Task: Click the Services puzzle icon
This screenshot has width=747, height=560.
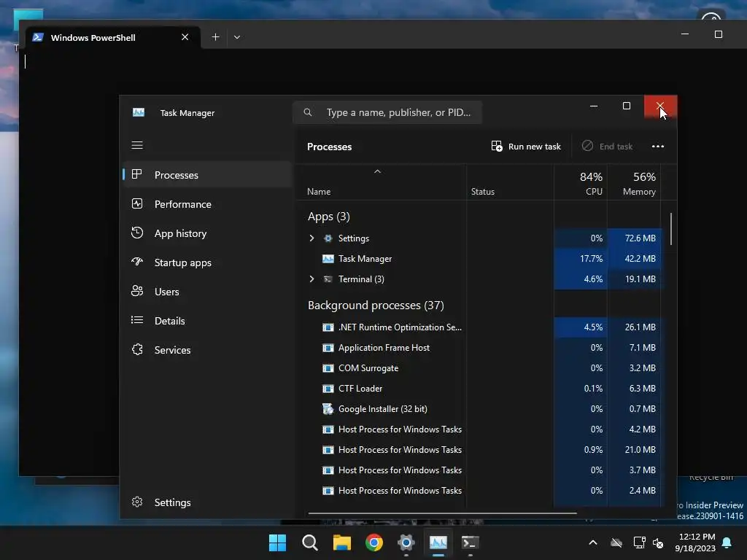Action: pyautogui.click(x=137, y=349)
